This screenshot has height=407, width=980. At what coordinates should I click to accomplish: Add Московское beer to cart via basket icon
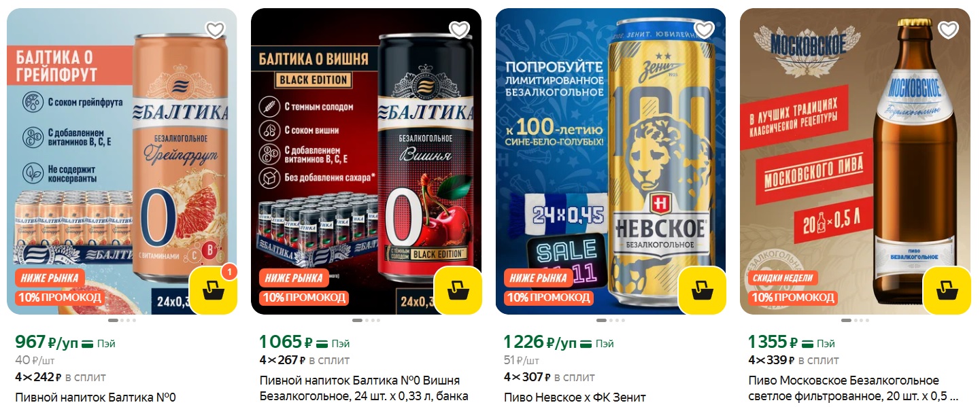(x=946, y=290)
